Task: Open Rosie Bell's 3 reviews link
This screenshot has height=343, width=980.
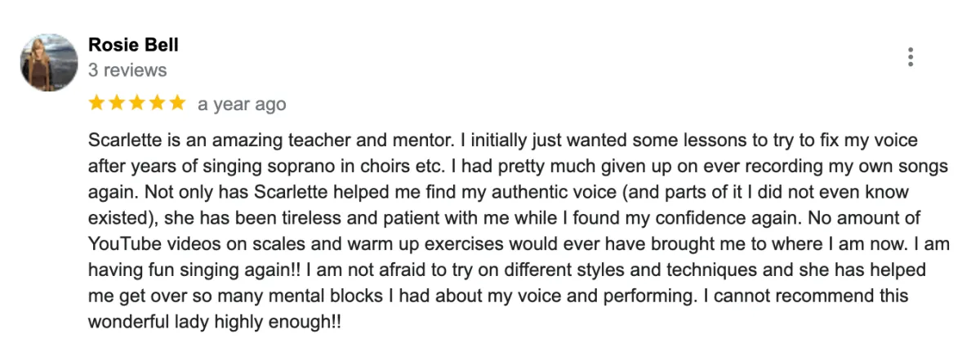Action: [x=127, y=70]
